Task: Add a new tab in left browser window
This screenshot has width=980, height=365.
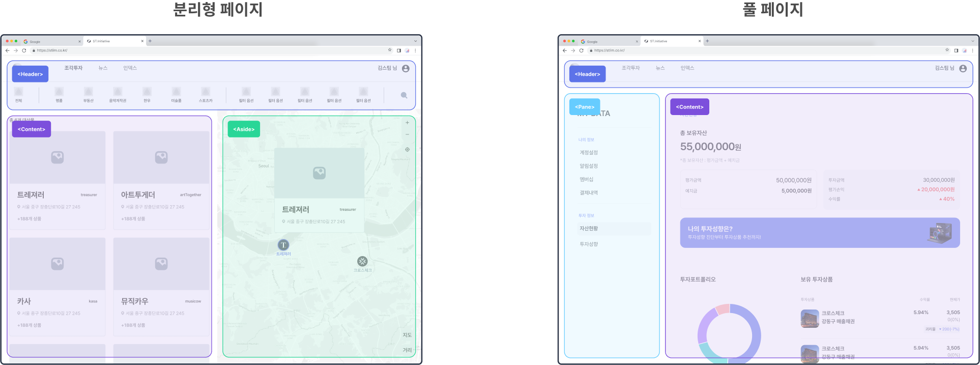Action: click(x=150, y=41)
